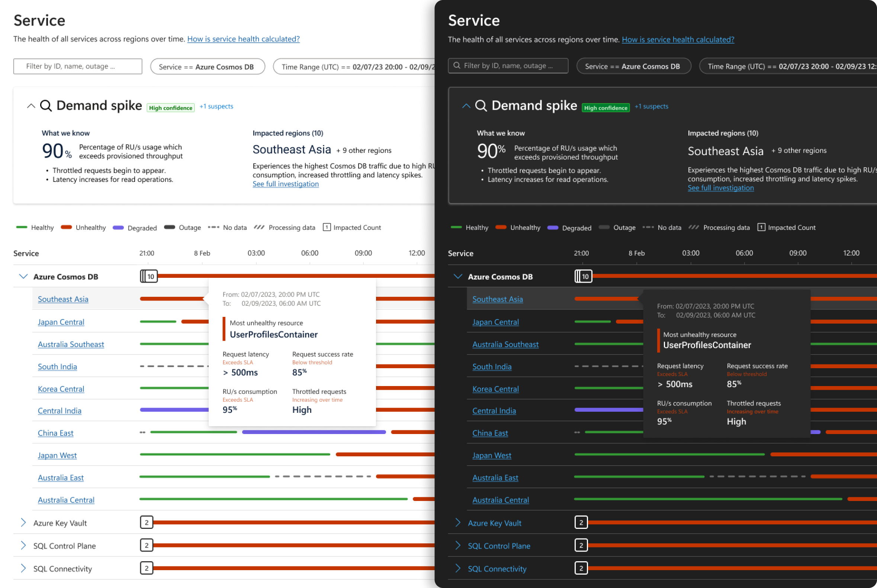Click the Unhealthy red legend swatch, dark panel
This screenshot has height=588, width=877.
pyautogui.click(x=501, y=227)
